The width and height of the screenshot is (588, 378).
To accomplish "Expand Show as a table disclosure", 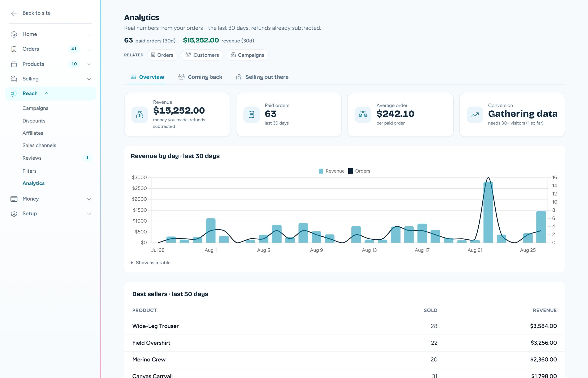I will pos(150,263).
